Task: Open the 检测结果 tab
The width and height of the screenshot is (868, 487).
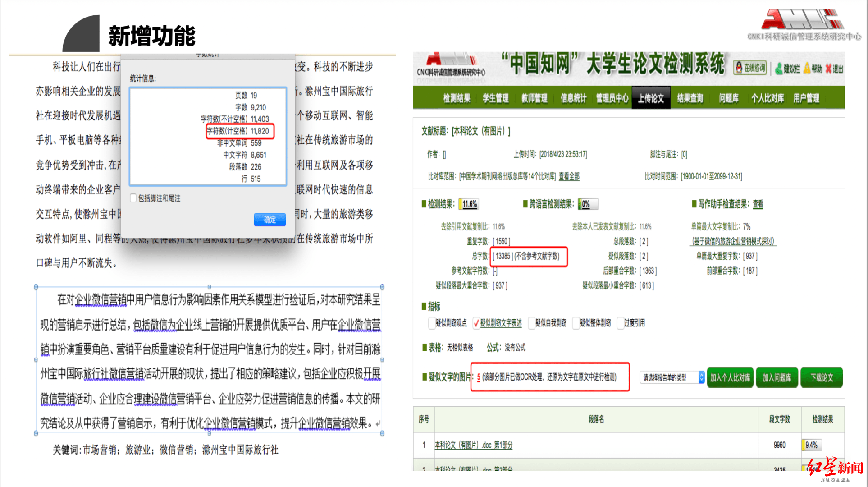Action: point(457,98)
